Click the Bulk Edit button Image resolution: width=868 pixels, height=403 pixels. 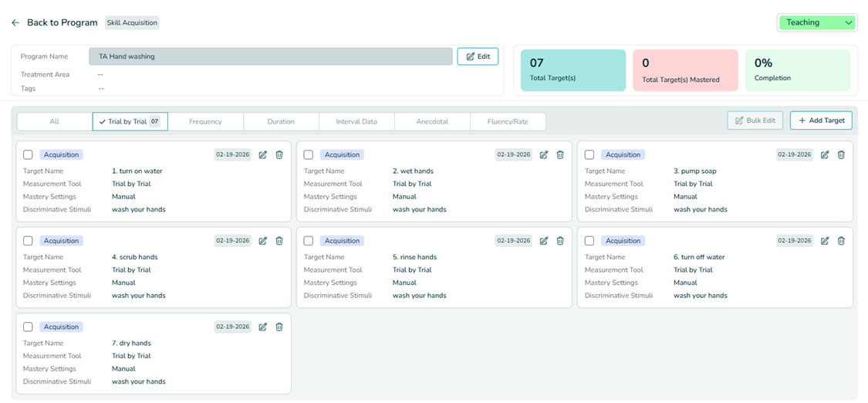click(x=755, y=120)
